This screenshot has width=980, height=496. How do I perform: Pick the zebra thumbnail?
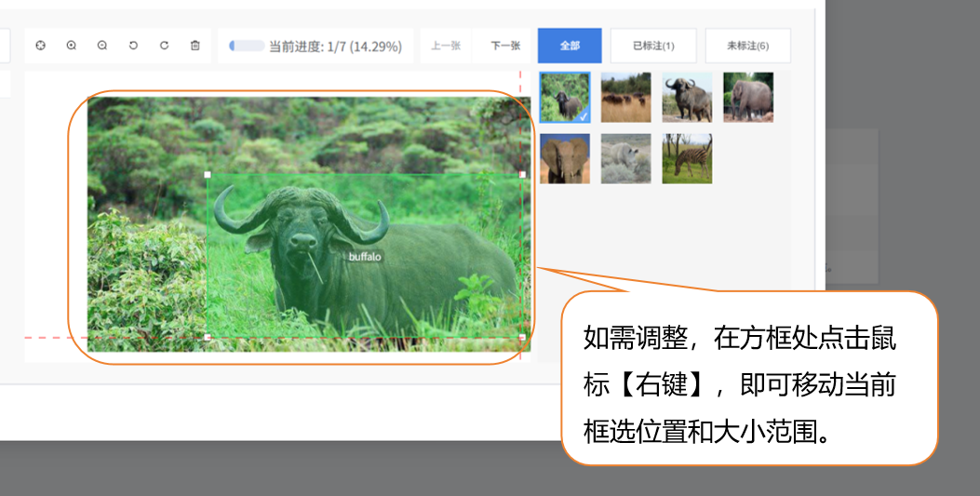[x=687, y=159]
